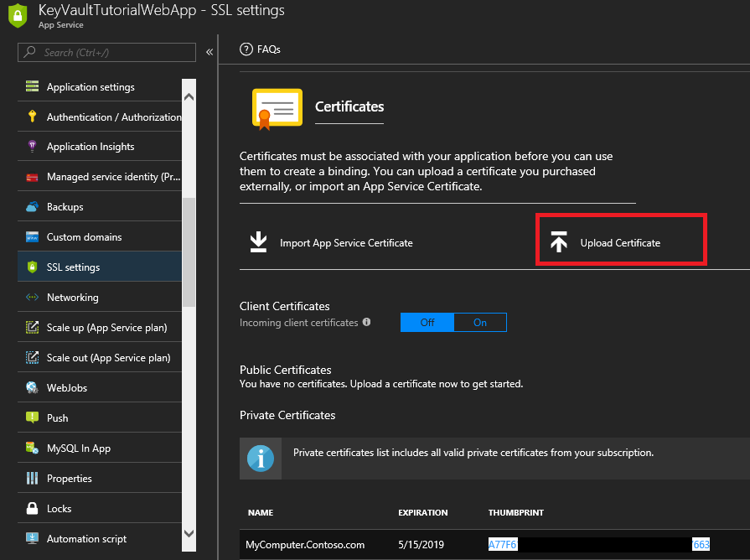Click the Properties bars icon
The height and width of the screenshot is (560, 750).
[32, 478]
